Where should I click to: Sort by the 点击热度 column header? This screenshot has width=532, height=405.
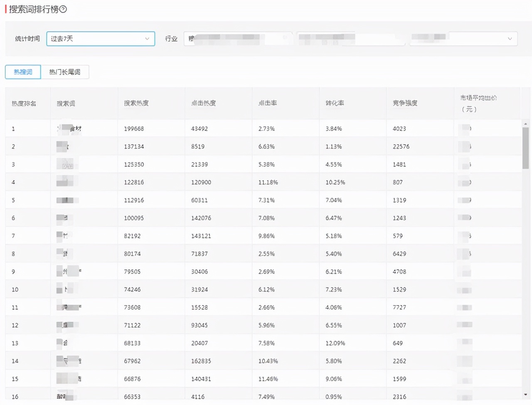pyautogui.click(x=204, y=103)
